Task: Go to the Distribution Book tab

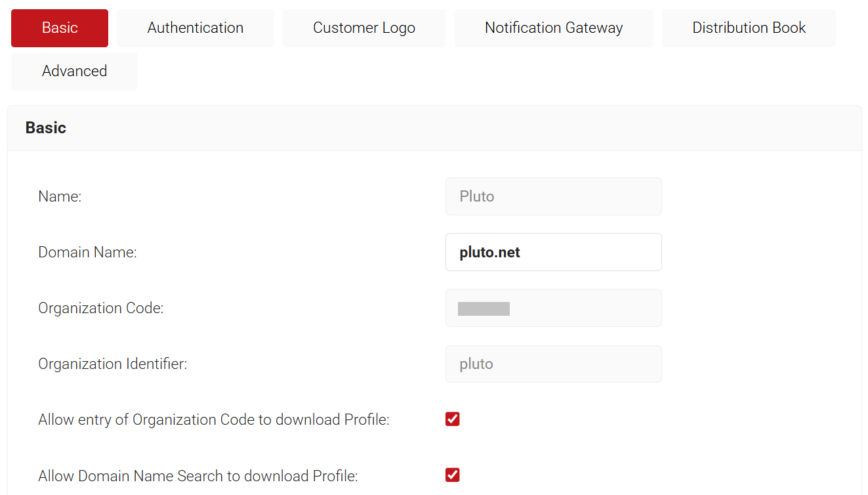Action: (x=749, y=28)
